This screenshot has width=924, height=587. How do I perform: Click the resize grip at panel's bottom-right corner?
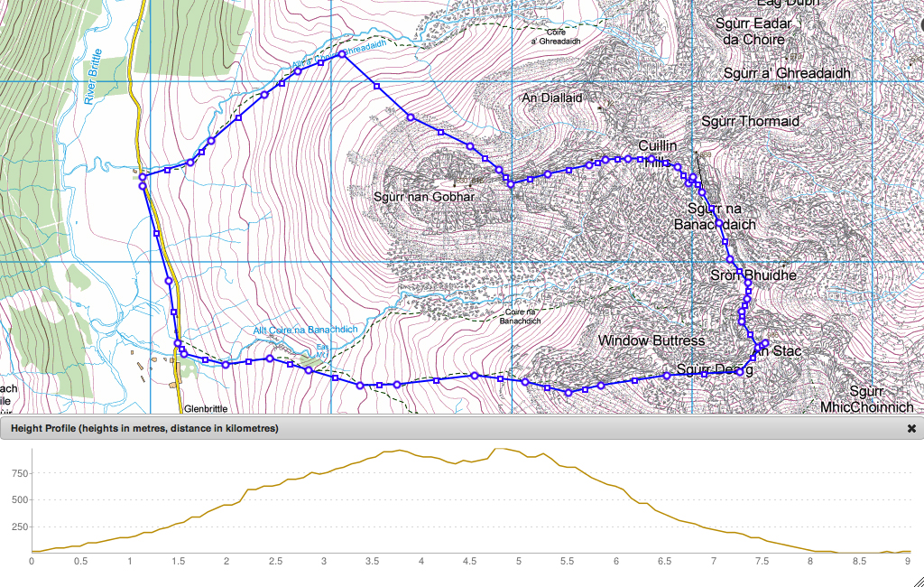[917, 580]
